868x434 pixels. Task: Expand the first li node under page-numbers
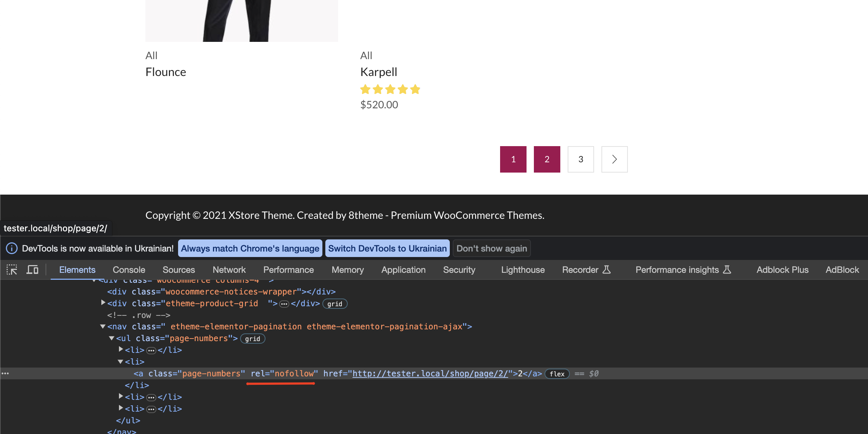121,349
